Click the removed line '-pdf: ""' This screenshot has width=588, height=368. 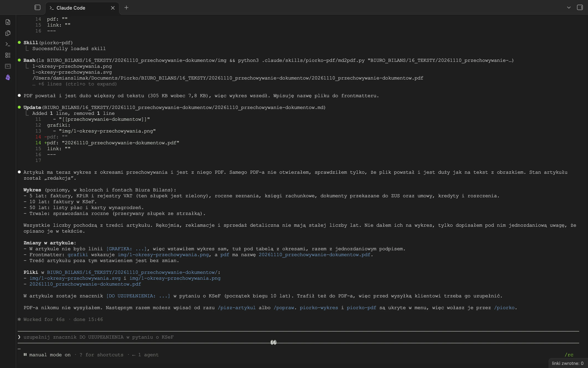click(x=51, y=137)
